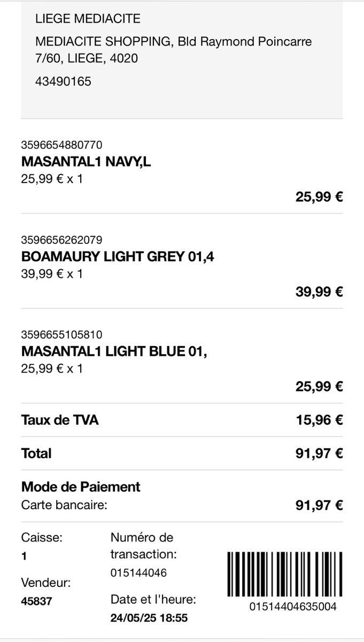Click the 39,99 € x 1 quantity line

tap(52, 274)
